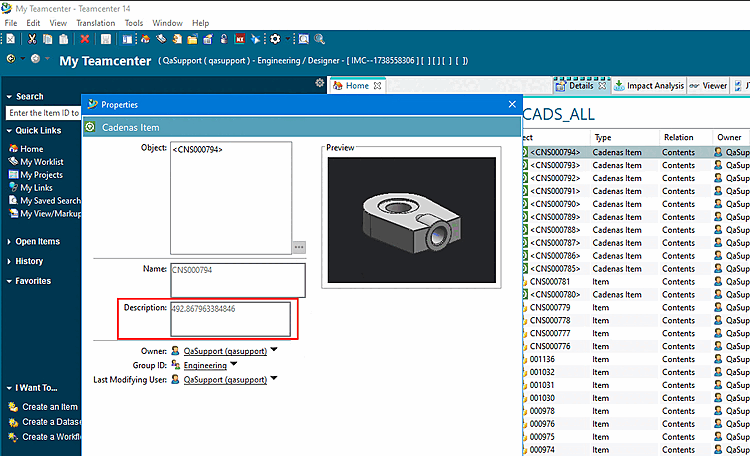The height and width of the screenshot is (456, 750).
Task: Click the QaSupport (qasupport) Owner link
Action: pos(225,351)
